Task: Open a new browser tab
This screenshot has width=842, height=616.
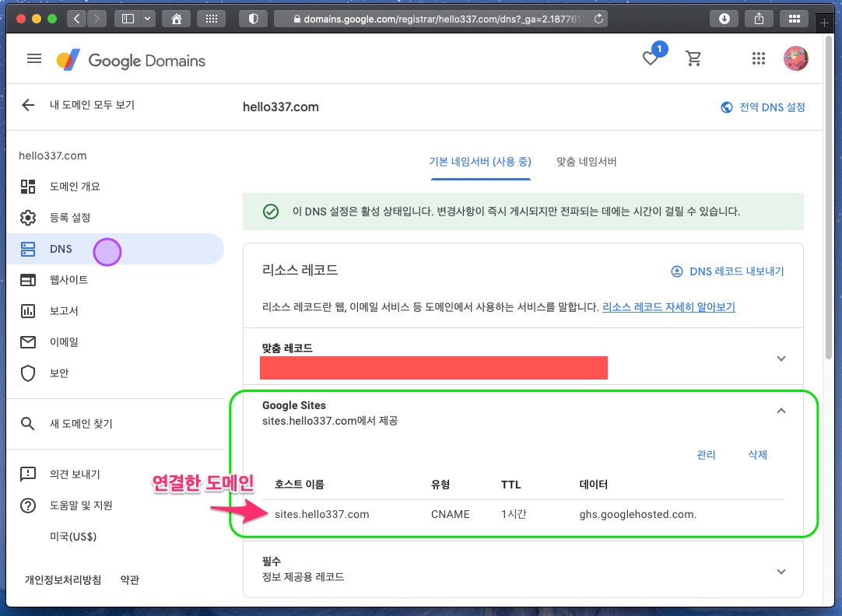Action: click(x=824, y=23)
